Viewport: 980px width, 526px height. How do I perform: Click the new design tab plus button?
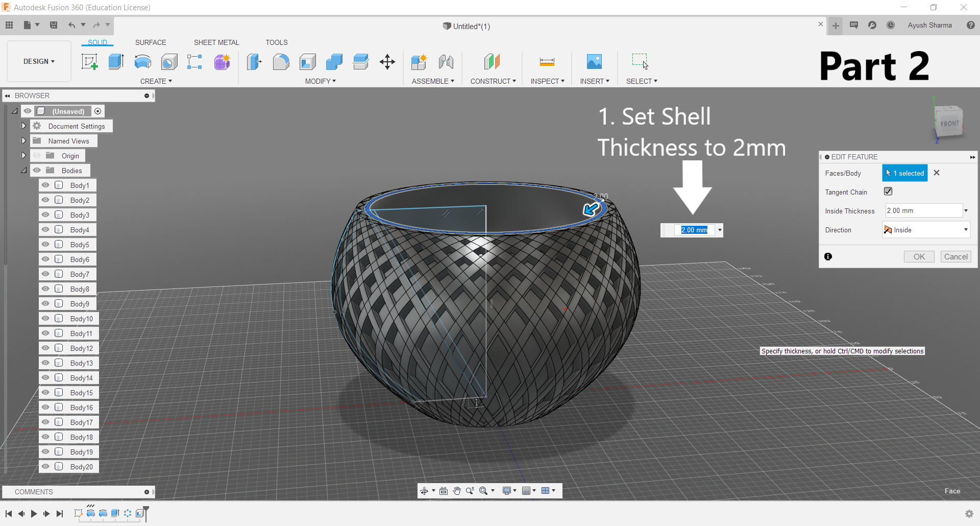pos(836,26)
